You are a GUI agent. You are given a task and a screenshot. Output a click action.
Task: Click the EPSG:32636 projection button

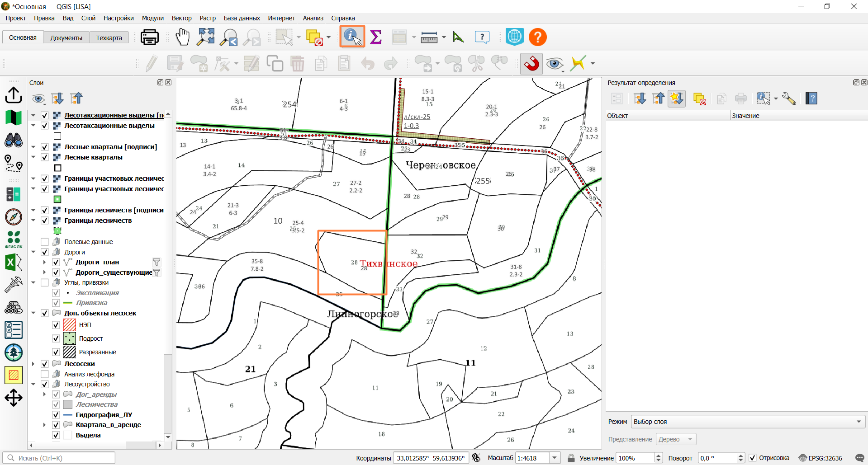(821, 458)
